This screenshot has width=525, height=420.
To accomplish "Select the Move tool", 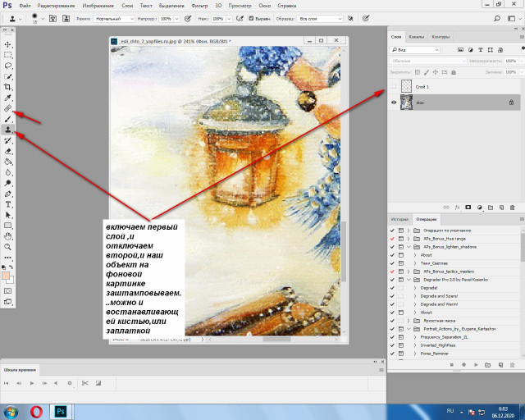I will click(8, 44).
